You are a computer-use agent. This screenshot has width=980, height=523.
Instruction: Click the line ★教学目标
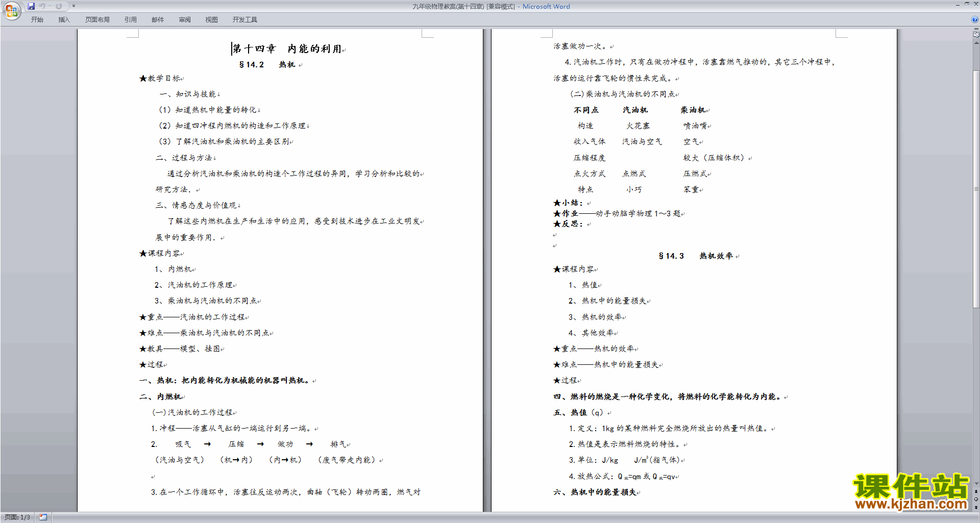(x=161, y=78)
